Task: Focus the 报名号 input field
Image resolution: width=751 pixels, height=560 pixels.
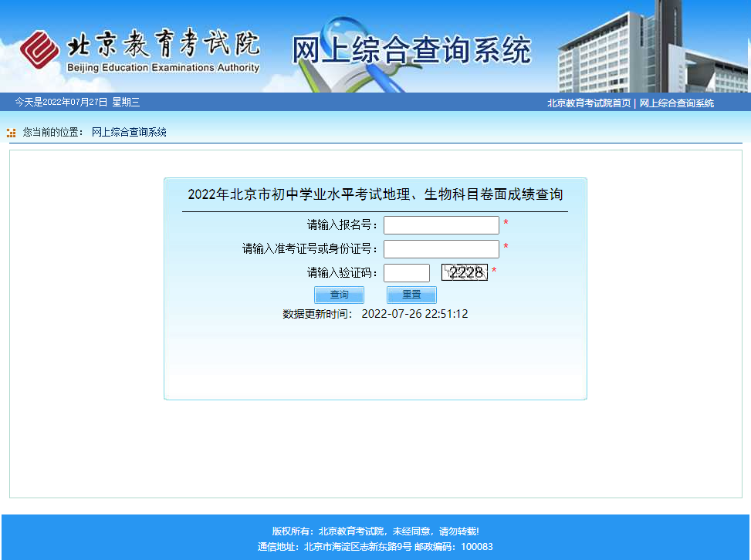Action: [x=441, y=225]
